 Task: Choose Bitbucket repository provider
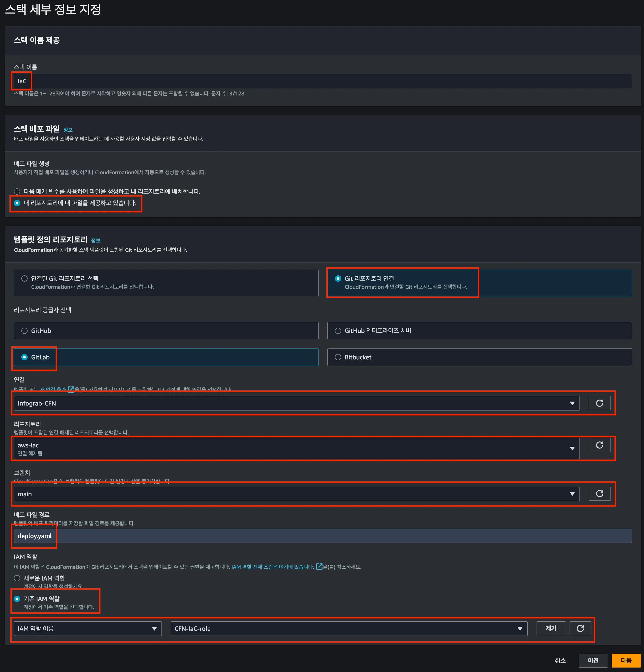click(x=338, y=357)
